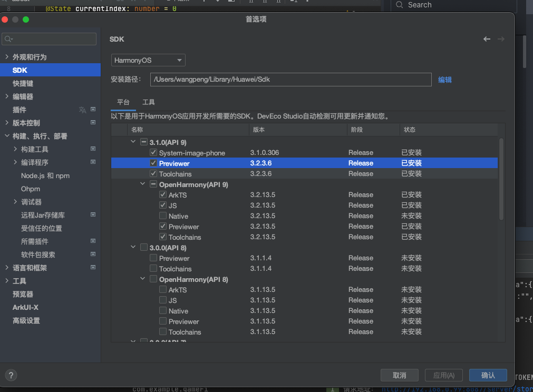Uncheck the ArkTS 3.2.13.5 checkbox
The width and height of the screenshot is (533, 392).
(x=163, y=194)
